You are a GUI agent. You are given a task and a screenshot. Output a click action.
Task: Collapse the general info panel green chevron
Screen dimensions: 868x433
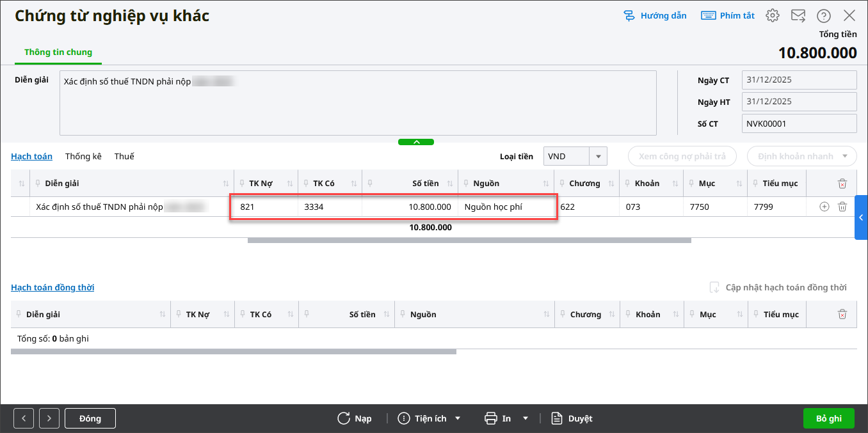pos(416,142)
